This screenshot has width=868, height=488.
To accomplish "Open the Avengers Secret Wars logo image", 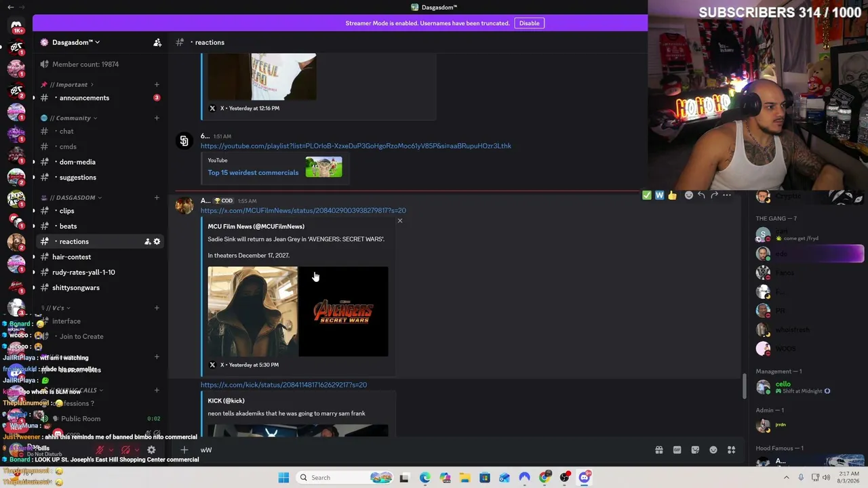I will (x=344, y=311).
